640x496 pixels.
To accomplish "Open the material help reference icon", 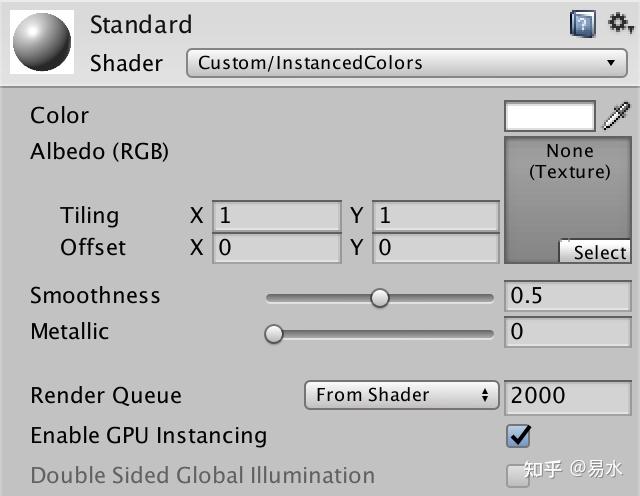I will [x=583, y=24].
